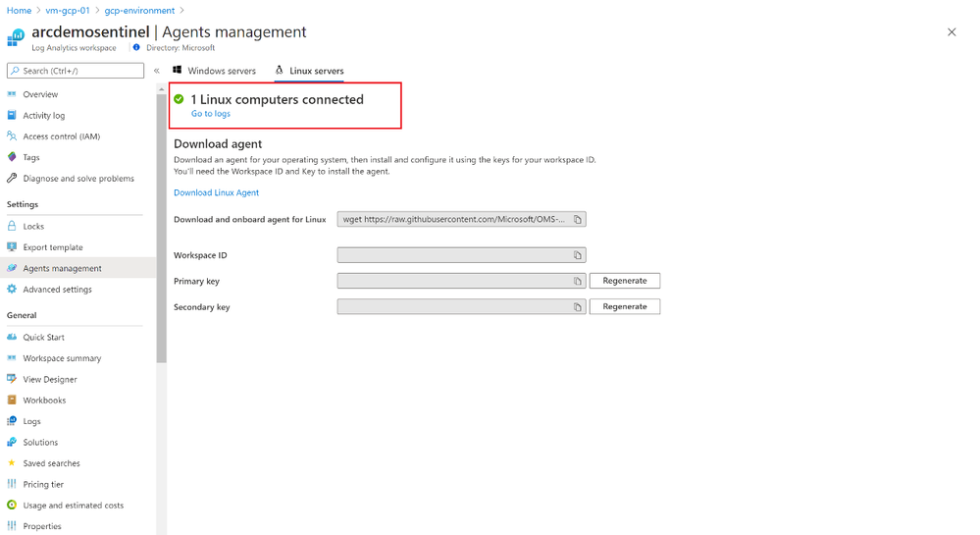Screen dimensions: 980x535
Task: Click the Solutions icon
Action: (11, 442)
